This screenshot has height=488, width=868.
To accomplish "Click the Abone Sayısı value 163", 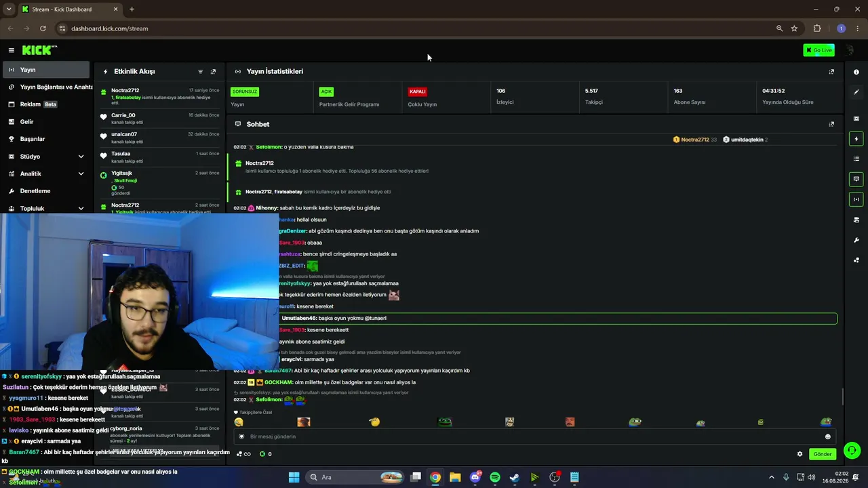I will tap(678, 91).
